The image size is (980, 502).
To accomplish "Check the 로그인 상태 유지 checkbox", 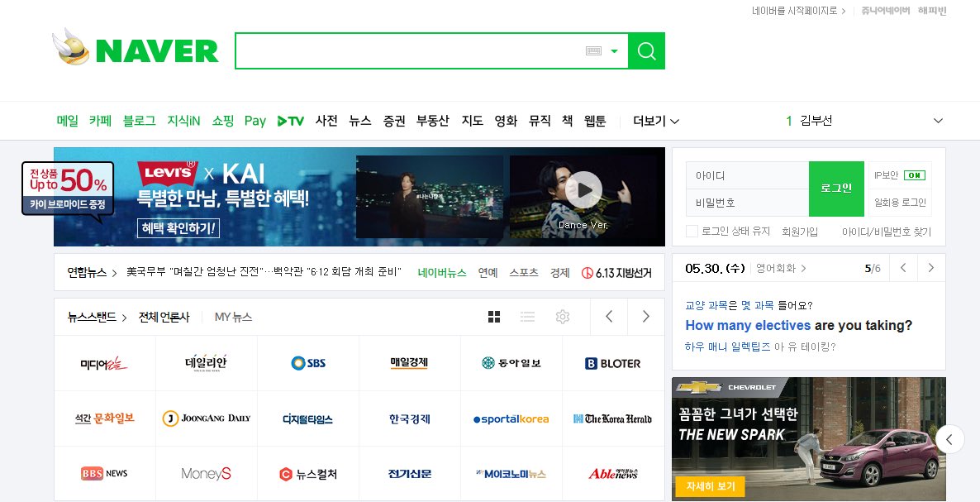I will (692, 232).
